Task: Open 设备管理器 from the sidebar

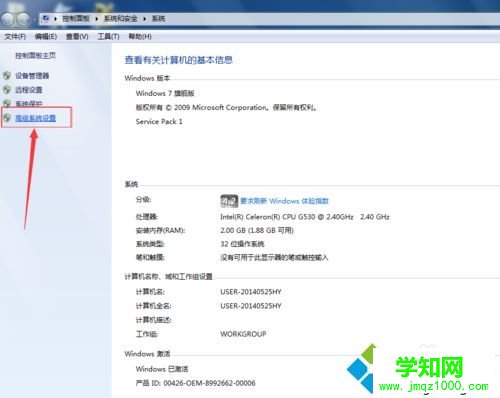Action: pyautogui.click(x=32, y=76)
